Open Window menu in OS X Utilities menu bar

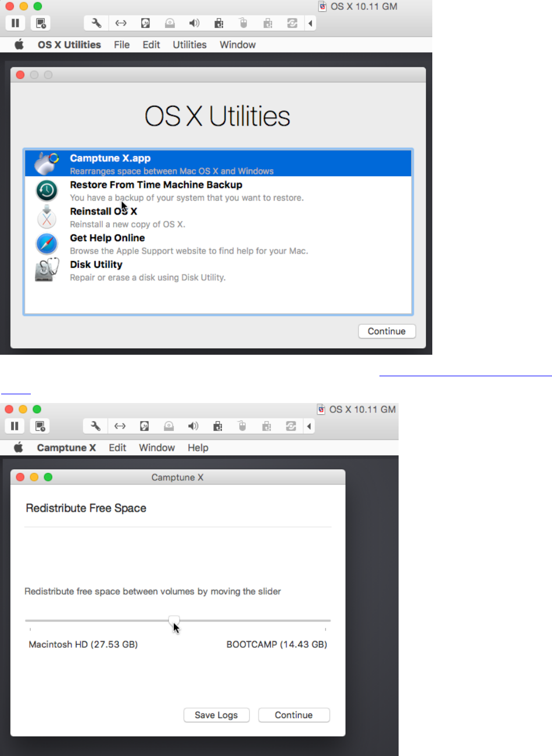coord(238,45)
